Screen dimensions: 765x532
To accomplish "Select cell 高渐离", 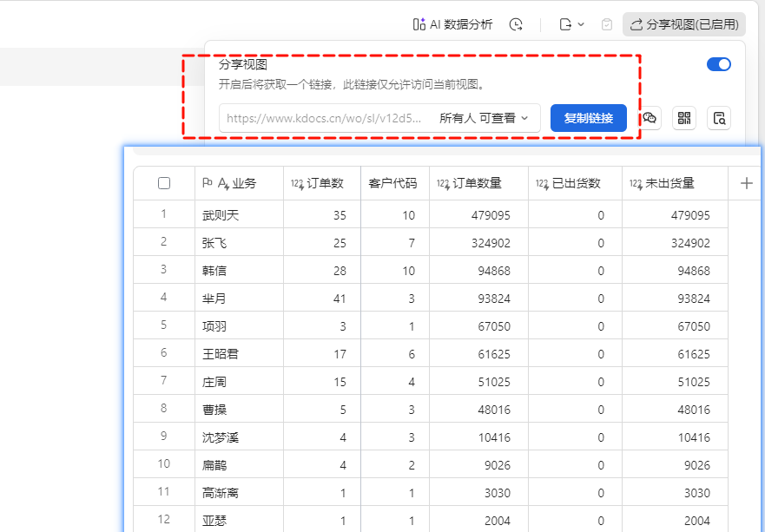I will [x=239, y=493].
